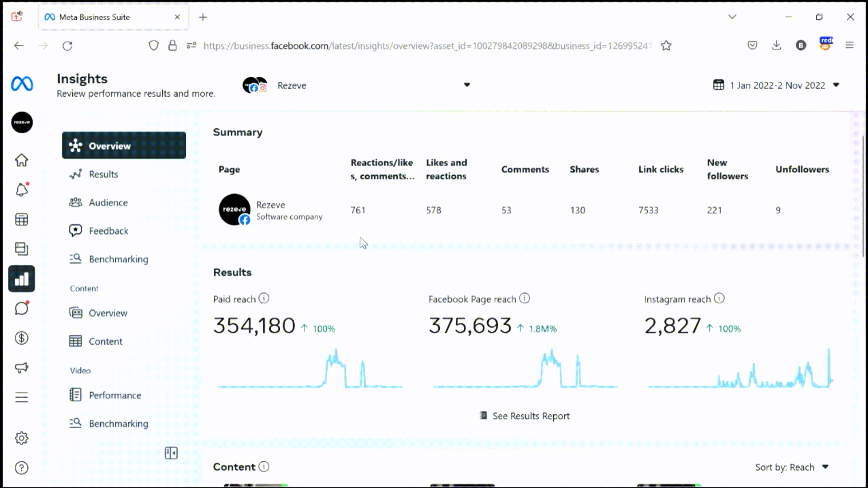This screenshot has width=868, height=488.
Task: Click See Results Report link
Action: 524,416
